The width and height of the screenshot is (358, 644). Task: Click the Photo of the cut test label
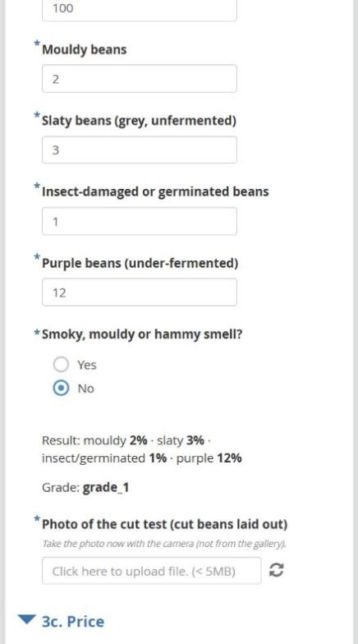pyautogui.click(x=164, y=524)
